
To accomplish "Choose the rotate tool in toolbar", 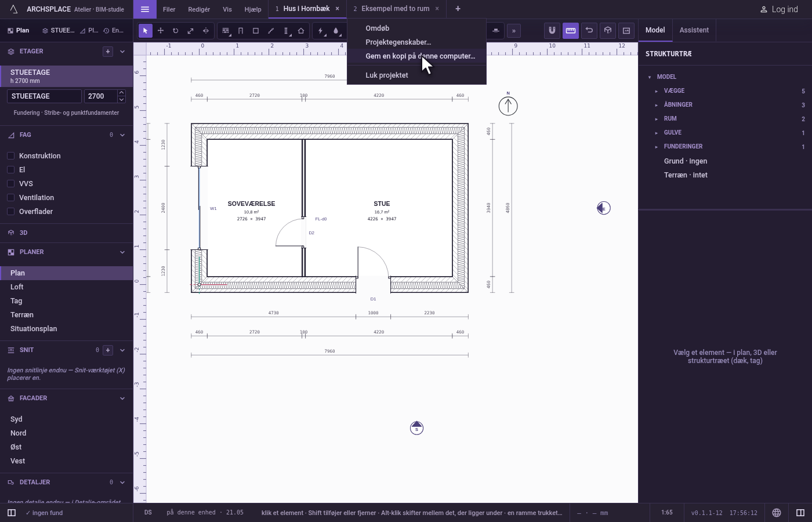I will point(176,31).
